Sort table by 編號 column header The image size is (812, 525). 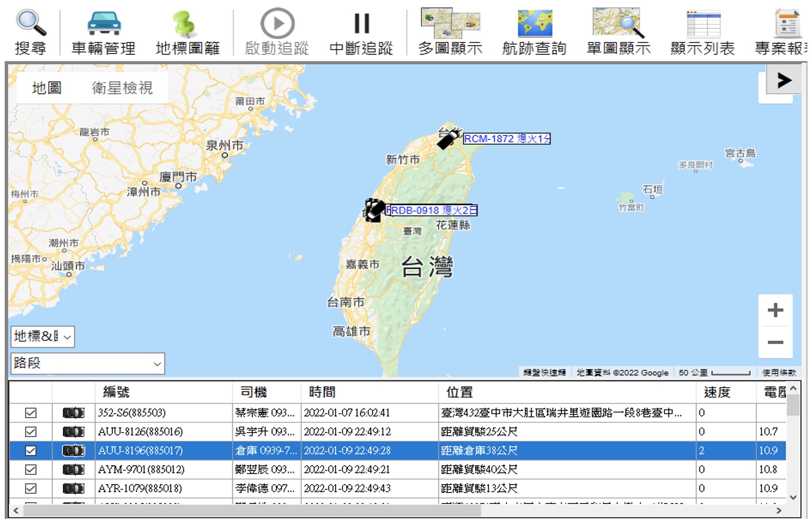(x=164, y=392)
